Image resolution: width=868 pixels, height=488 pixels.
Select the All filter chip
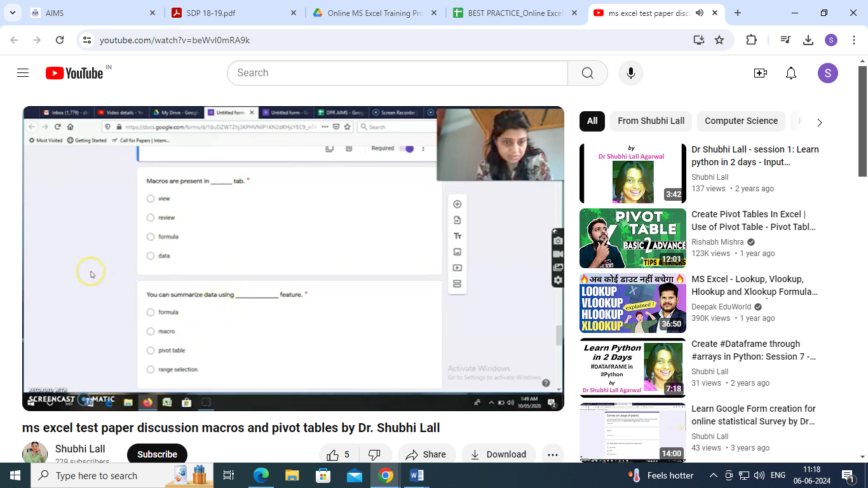tap(592, 121)
